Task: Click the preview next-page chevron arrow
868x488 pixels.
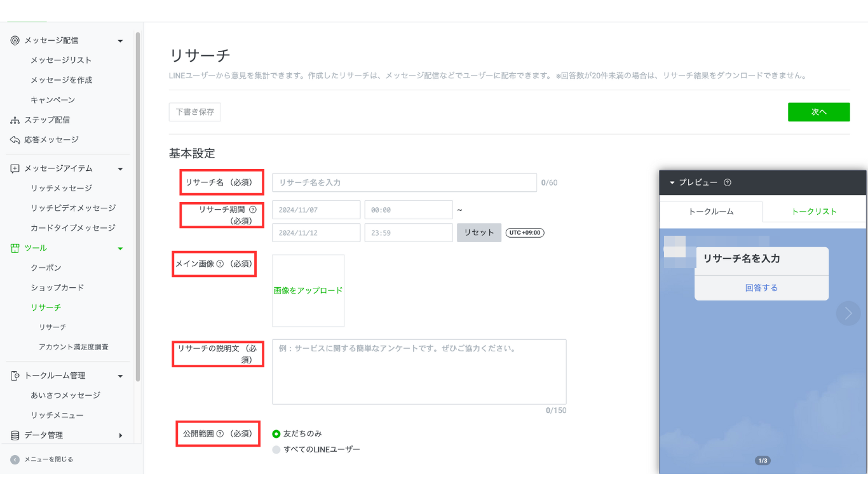Action: 848,313
